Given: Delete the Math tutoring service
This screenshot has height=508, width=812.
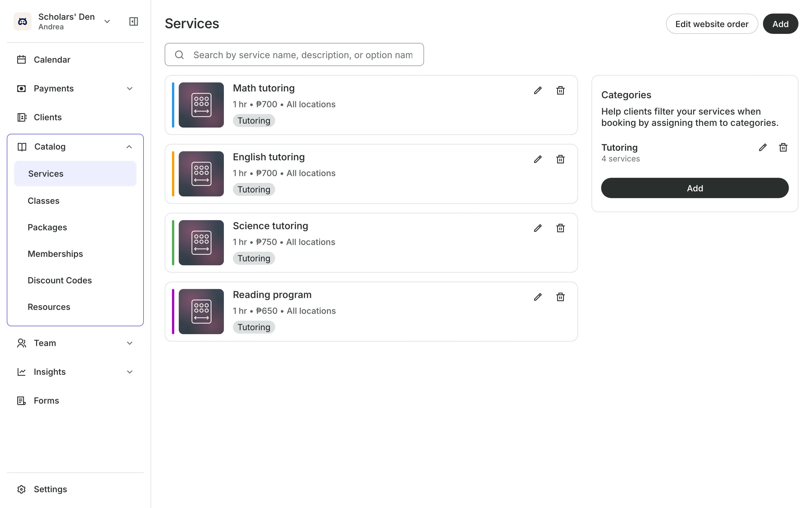Looking at the screenshot, I should (560, 90).
